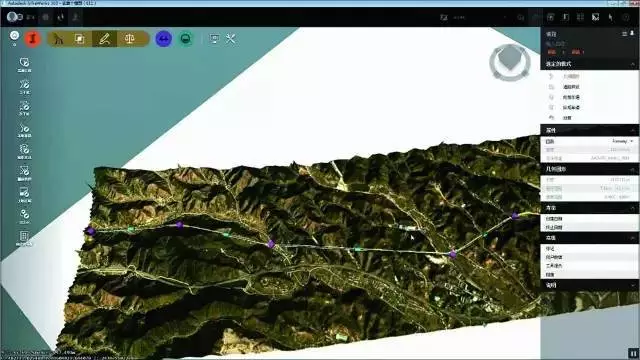Open the balance scales icon in gold group
The height and width of the screenshot is (360, 640).
[129, 39]
